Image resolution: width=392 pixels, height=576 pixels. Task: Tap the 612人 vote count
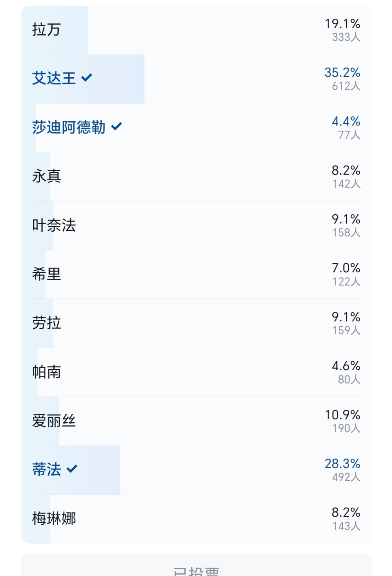[x=346, y=86]
